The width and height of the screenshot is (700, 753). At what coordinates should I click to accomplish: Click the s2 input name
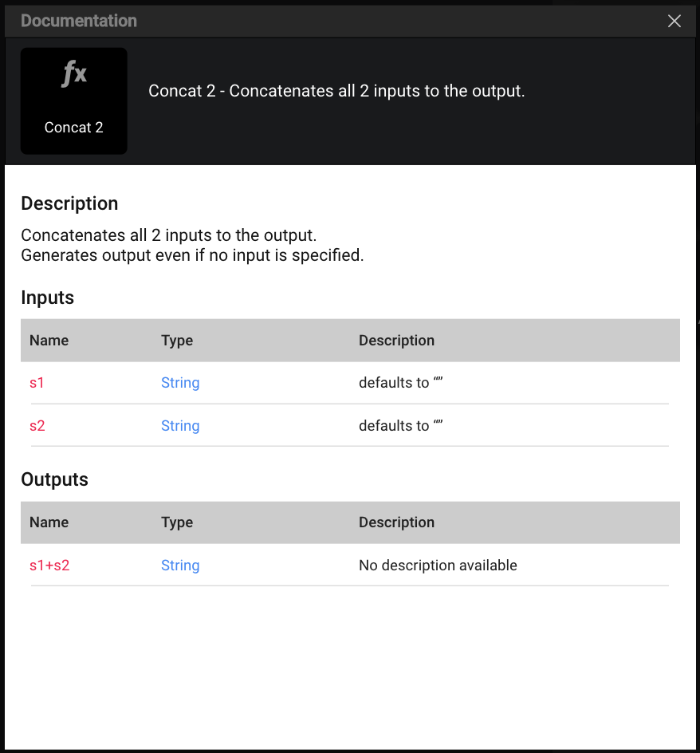37,426
